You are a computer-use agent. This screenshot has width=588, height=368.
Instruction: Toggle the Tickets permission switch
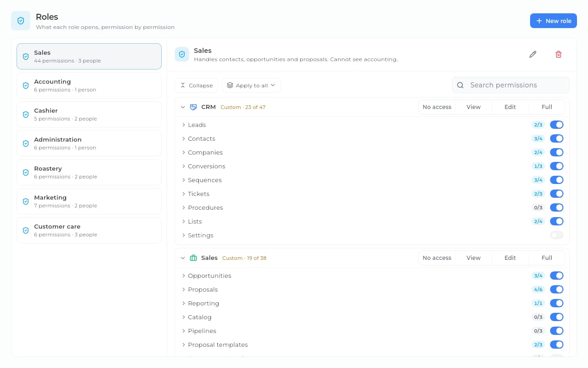[557, 194]
